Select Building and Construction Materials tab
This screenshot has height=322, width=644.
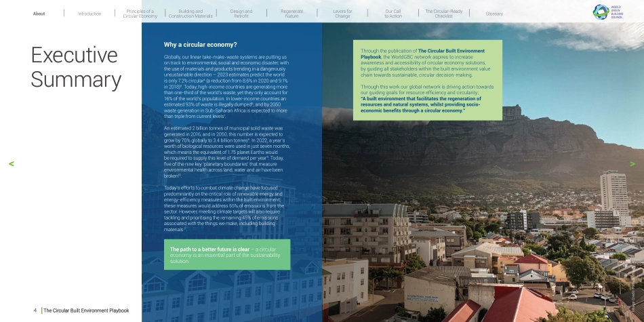190,14
